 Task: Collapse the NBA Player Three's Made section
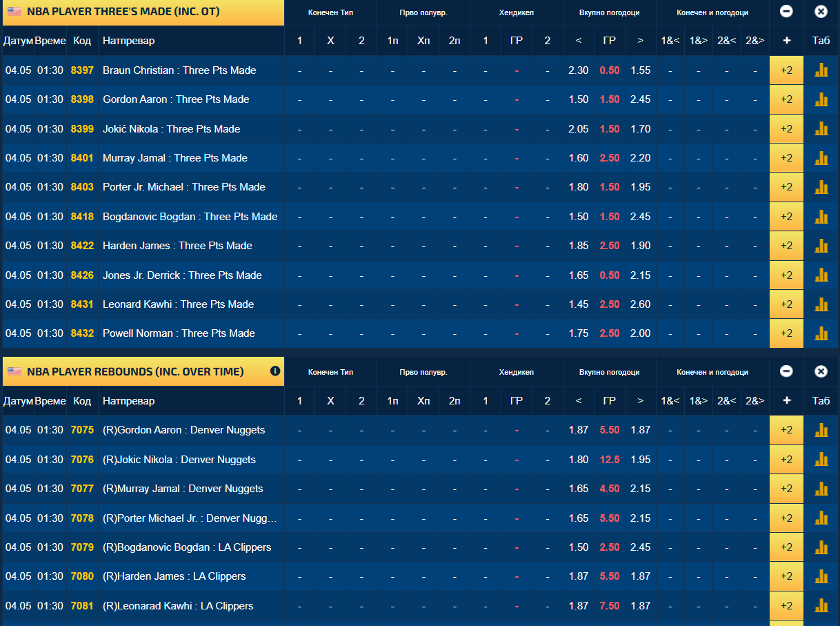pyautogui.click(x=786, y=12)
